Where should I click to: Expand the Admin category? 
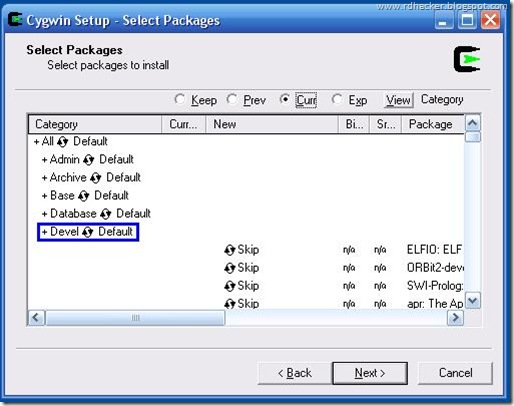[x=44, y=160]
